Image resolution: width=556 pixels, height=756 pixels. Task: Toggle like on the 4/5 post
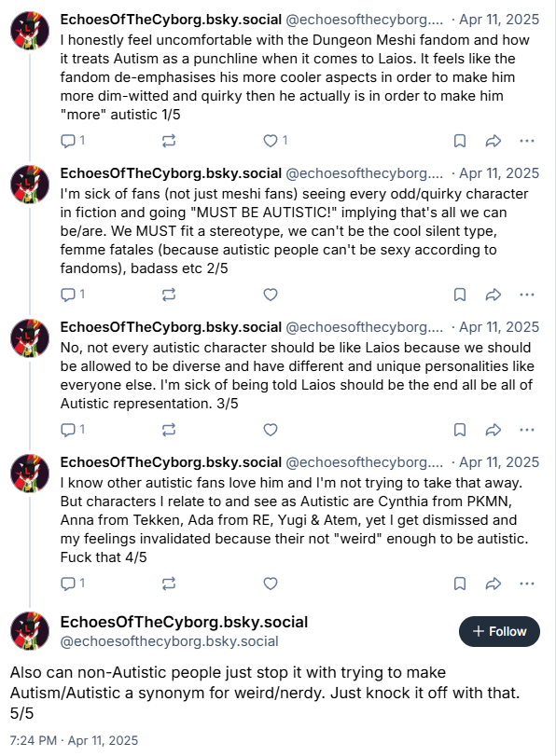[x=271, y=584]
